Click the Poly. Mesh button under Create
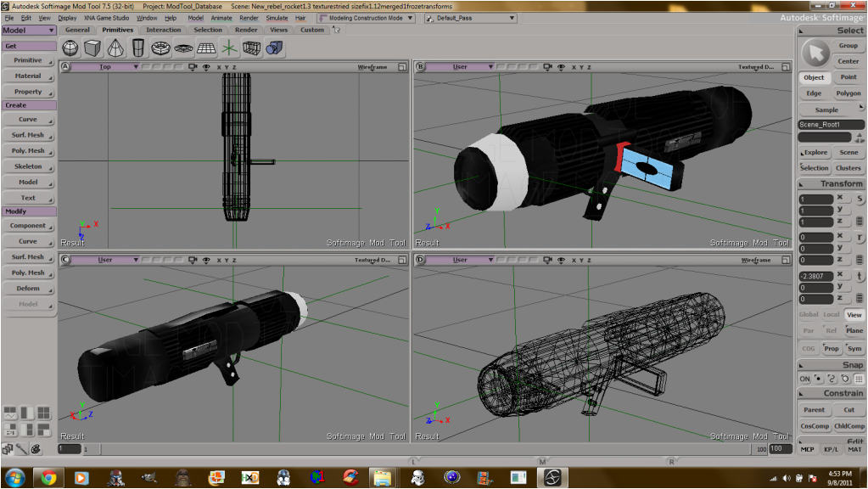The height and width of the screenshot is (489, 868). (28, 150)
